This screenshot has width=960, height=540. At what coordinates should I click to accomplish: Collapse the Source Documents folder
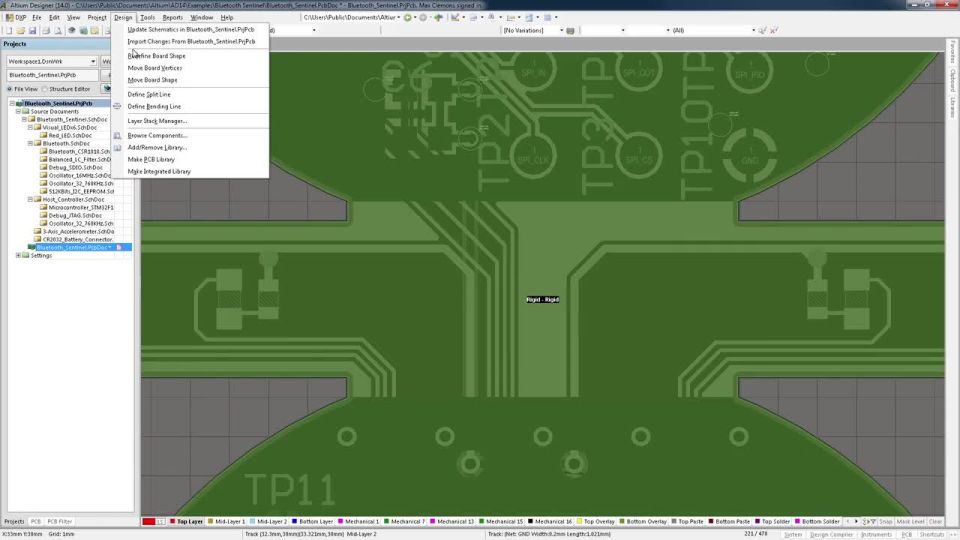click(18, 111)
